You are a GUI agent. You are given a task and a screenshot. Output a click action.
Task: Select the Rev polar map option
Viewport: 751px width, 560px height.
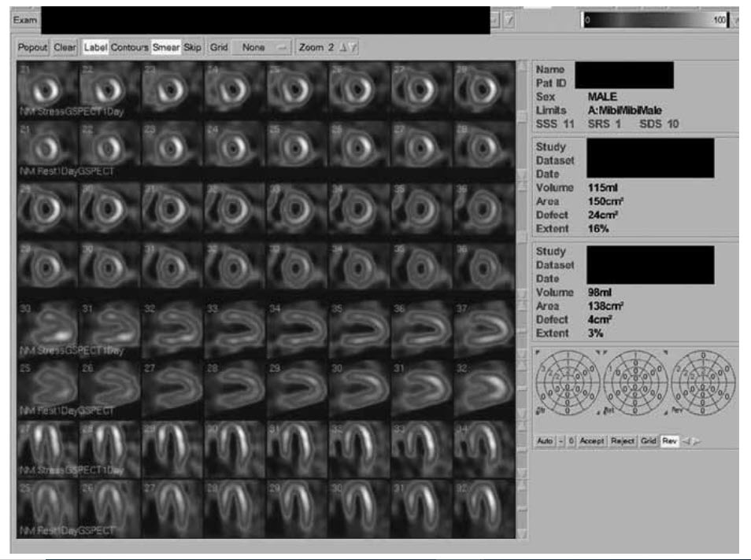coord(669,441)
